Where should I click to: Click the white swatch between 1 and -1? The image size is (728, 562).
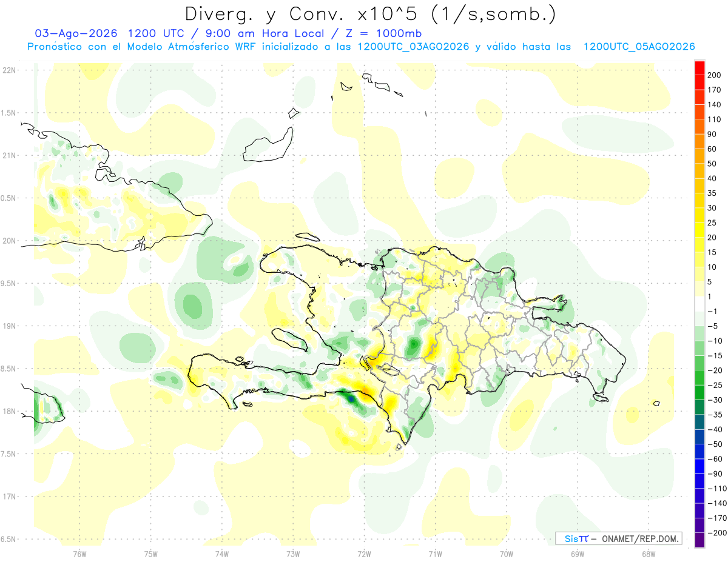(x=699, y=304)
